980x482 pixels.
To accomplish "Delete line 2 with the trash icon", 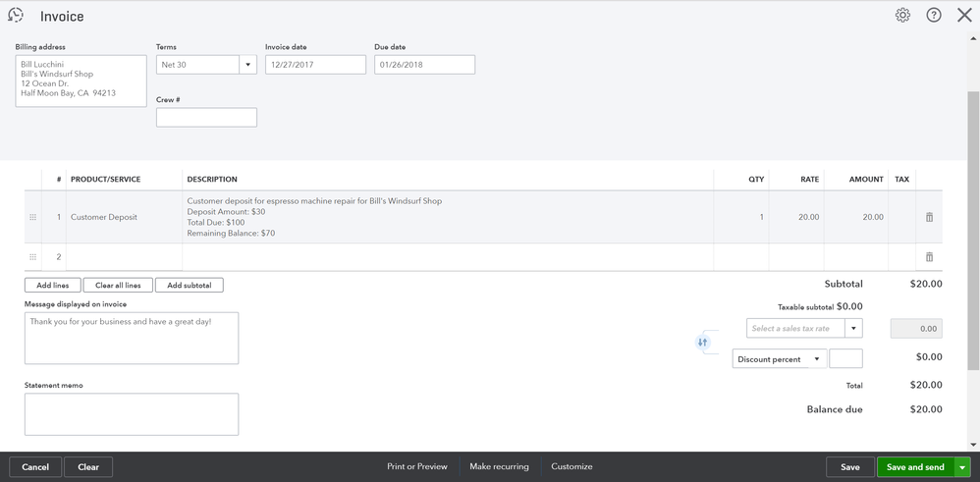I will [x=929, y=257].
